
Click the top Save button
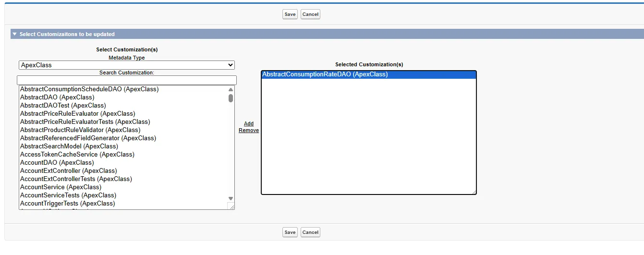click(x=290, y=14)
